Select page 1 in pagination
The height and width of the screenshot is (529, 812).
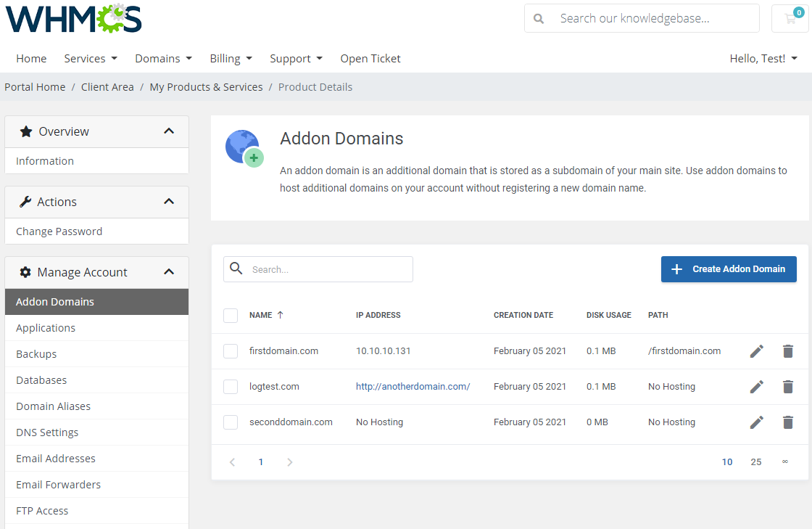click(261, 462)
